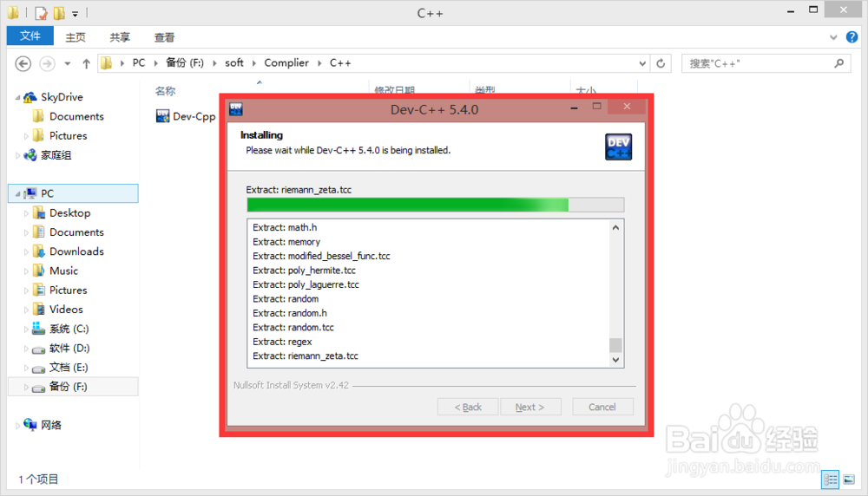This screenshot has height=496, width=868.
Task: Select SkyDrive Documents folder
Action: point(76,116)
